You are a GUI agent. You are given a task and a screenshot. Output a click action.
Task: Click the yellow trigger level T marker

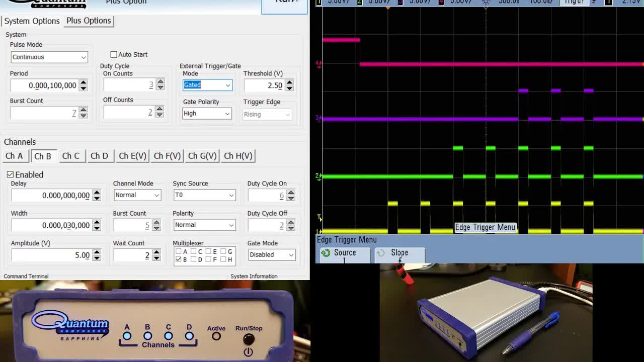point(319,218)
